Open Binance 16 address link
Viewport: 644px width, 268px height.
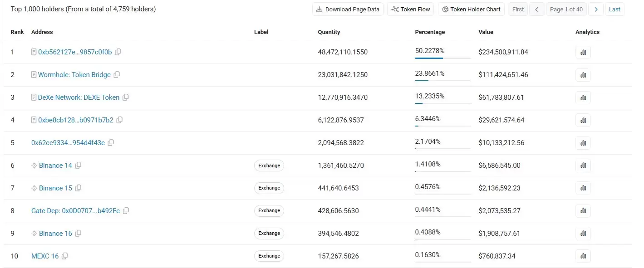[55, 234]
